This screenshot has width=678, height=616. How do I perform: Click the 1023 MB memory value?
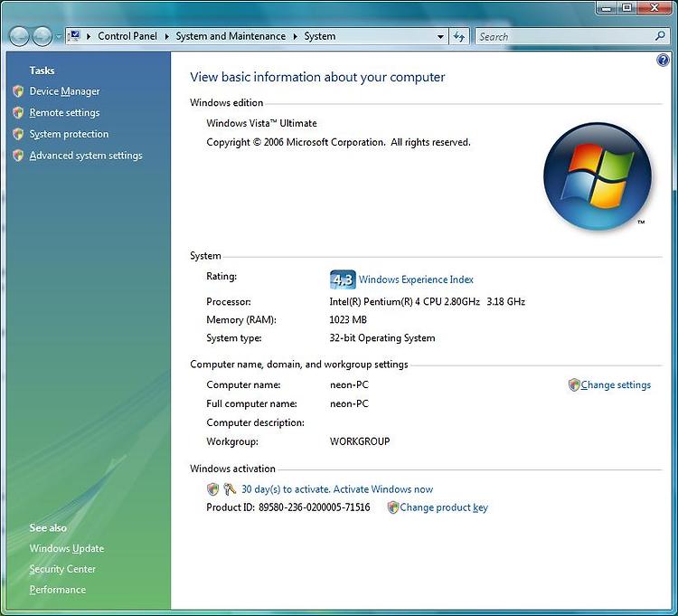(x=348, y=319)
